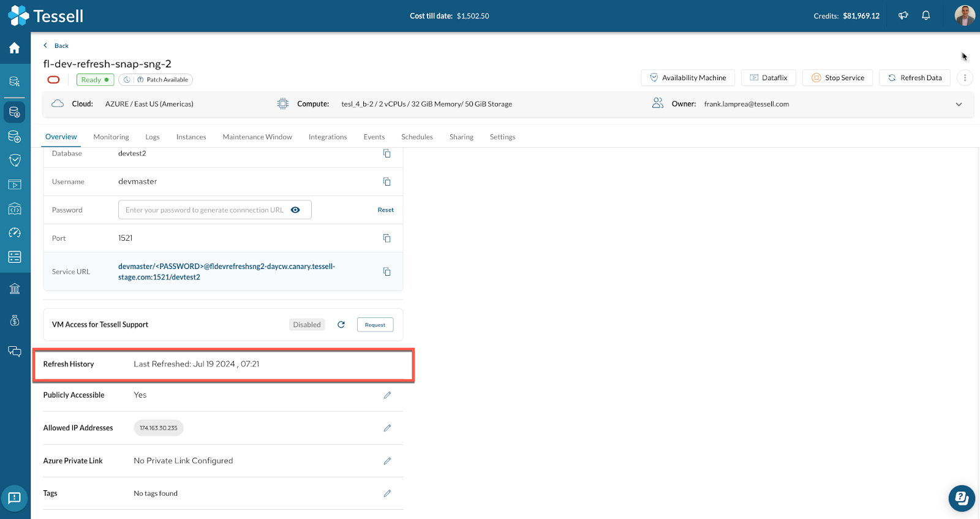Click the password input field
Screen dimensions: 980x519
[215, 210]
